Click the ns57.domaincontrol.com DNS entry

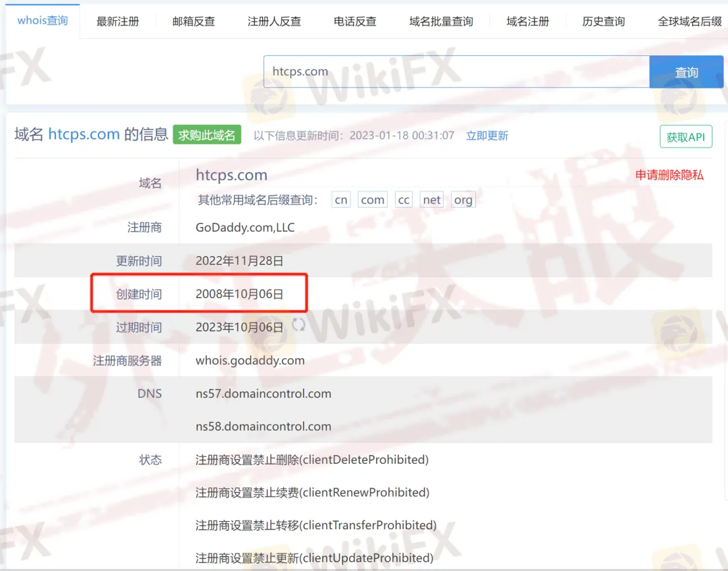click(x=264, y=394)
